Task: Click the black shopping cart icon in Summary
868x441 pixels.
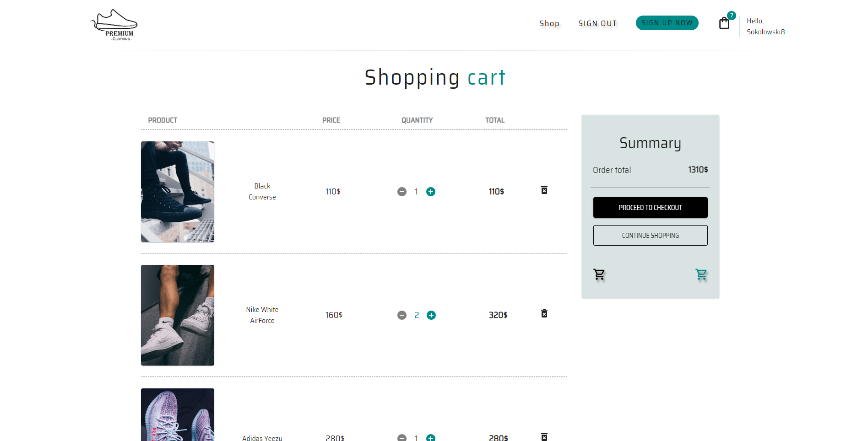Action: point(599,274)
